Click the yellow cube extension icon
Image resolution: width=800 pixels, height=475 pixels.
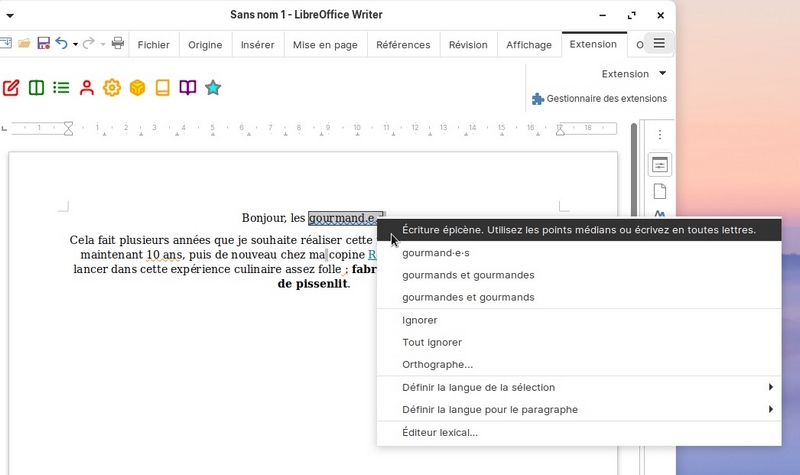[137, 88]
